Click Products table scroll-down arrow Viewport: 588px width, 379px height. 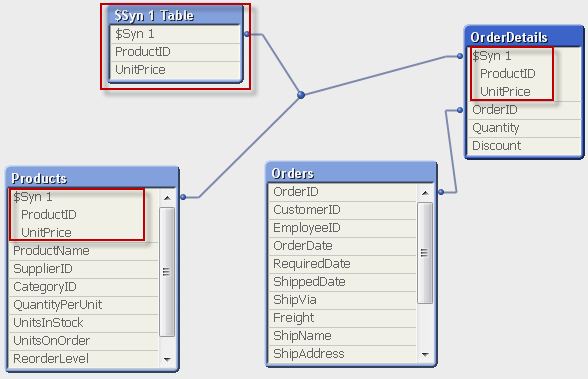coord(167,360)
